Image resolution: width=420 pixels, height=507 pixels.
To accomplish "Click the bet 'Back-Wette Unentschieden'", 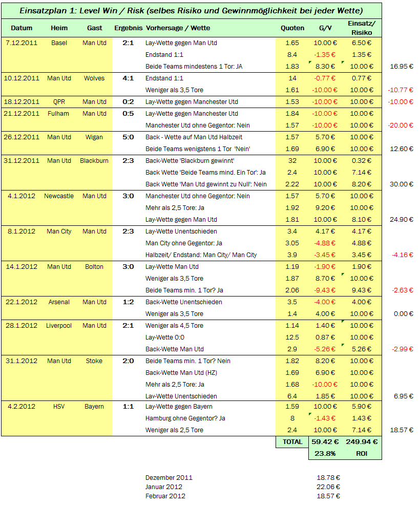I will click(184, 302).
